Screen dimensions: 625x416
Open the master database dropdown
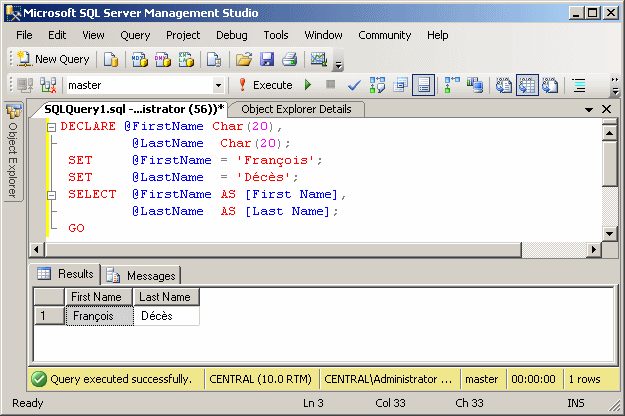coord(218,85)
